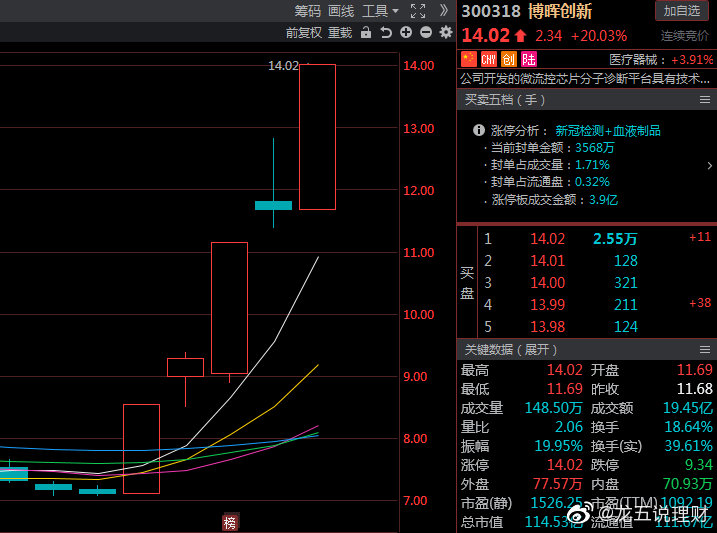
Task: Click the 成交量 148.50万 value
Action: tap(553, 408)
